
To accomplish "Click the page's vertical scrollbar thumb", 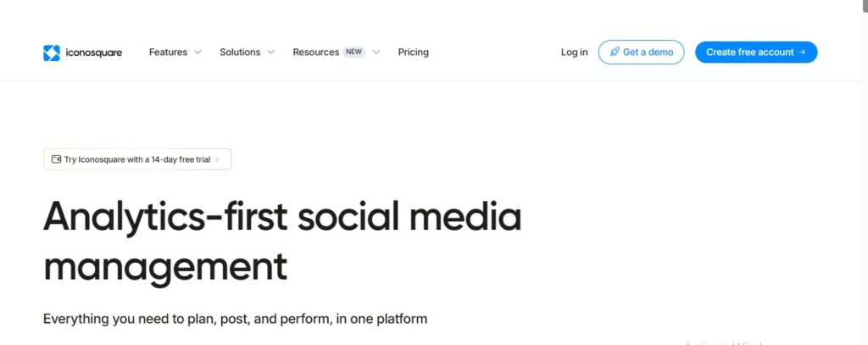I will pos(864,7).
